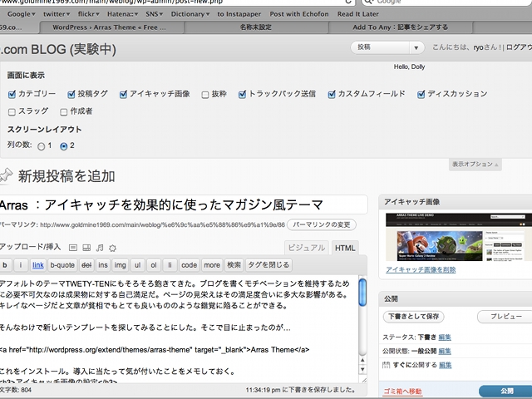532x399 pixels.
Task: Click 下書きとして保存 button
Action: point(414,317)
